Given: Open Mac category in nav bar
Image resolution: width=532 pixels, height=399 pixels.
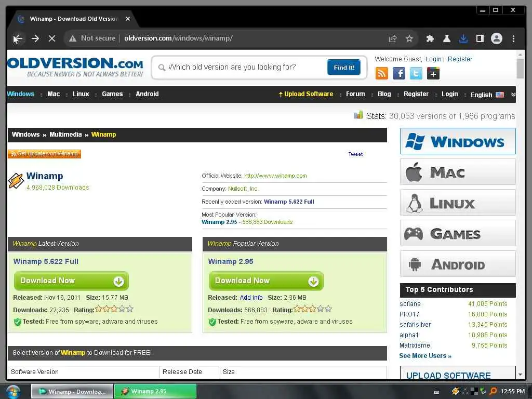Looking at the screenshot, I should tap(54, 94).
